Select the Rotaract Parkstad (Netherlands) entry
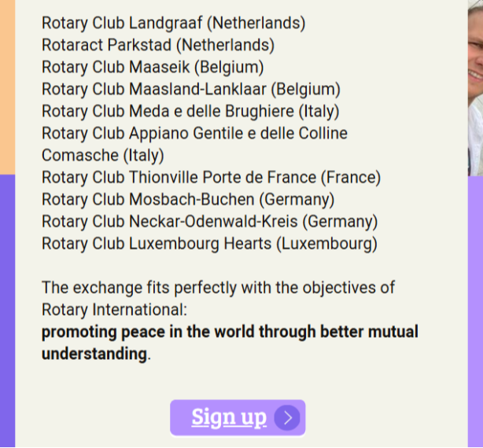The width and height of the screenshot is (483, 448). (158, 45)
